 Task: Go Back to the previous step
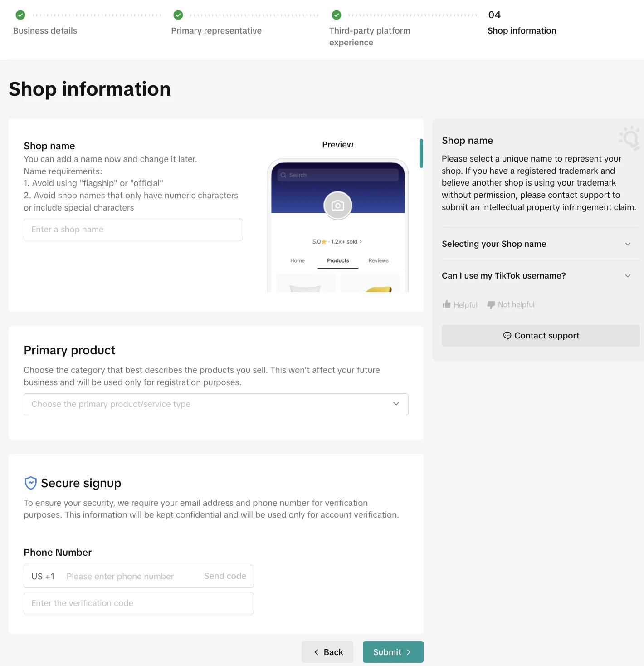tap(327, 652)
